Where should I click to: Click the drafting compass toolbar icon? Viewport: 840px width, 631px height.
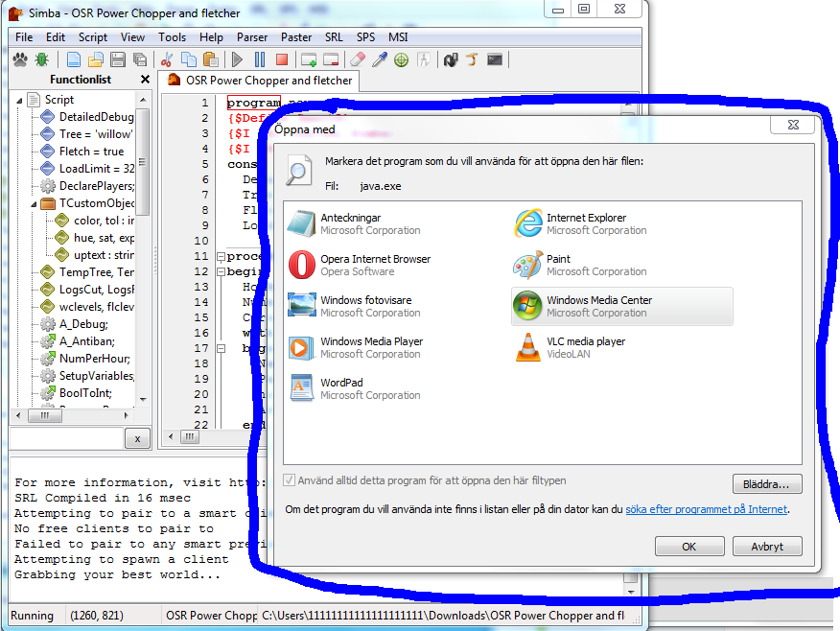(x=424, y=59)
